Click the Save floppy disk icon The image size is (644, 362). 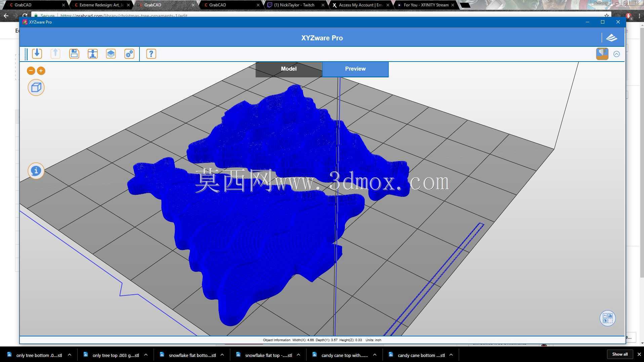click(x=74, y=54)
